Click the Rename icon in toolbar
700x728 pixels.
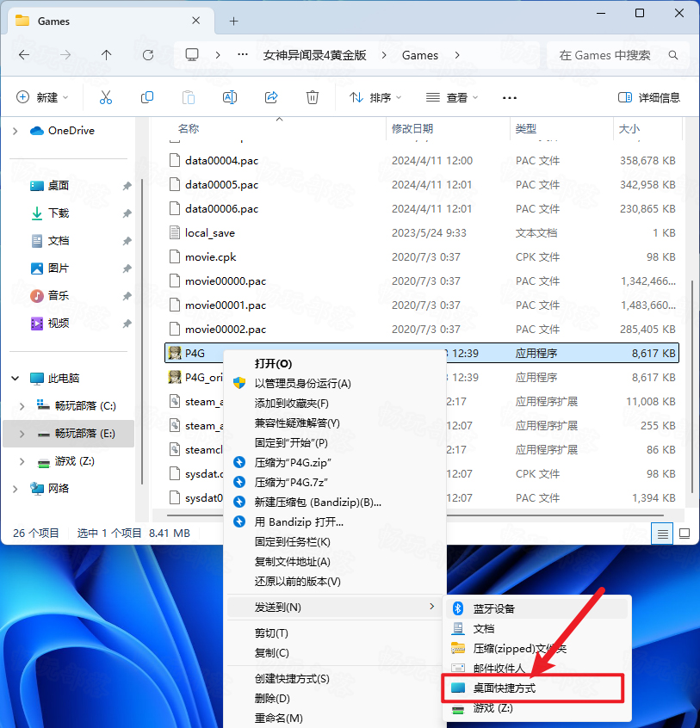click(230, 97)
